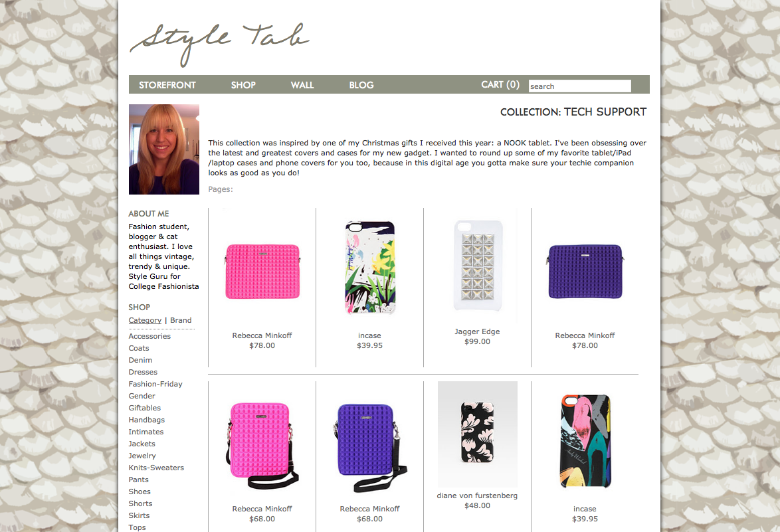Image resolution: width=780 pixels, height=532 pixels.
Task: Open the pink Rebecca Minkoff laptop sleeve image
Action: (262, 272)
